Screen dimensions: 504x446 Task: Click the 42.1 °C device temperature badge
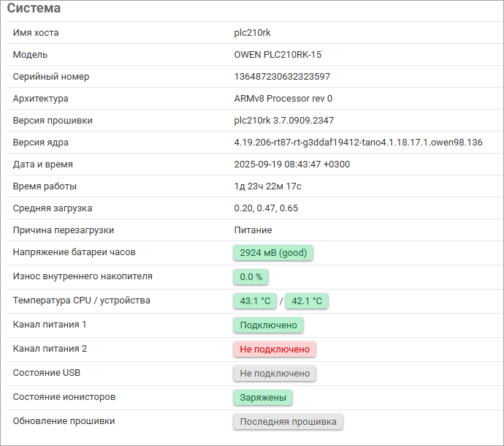point(307,301)
